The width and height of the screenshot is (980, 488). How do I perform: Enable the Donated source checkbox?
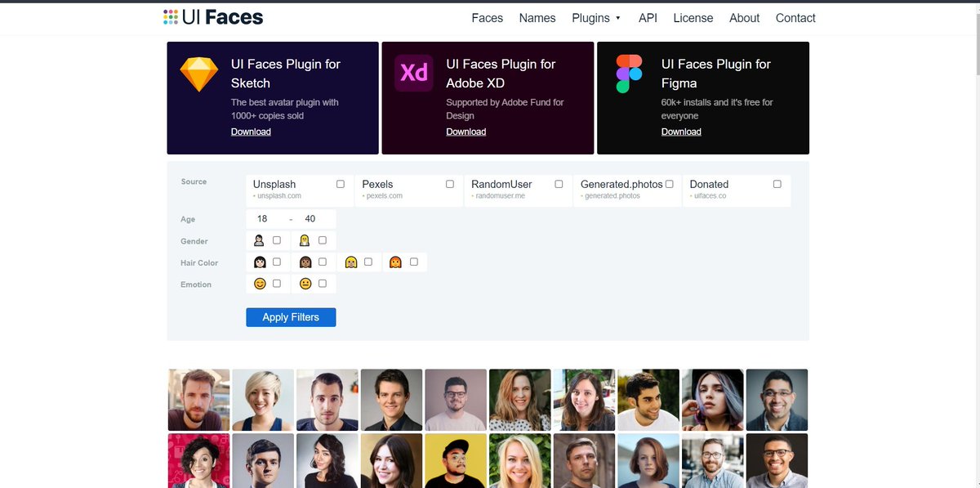[777, 184]
